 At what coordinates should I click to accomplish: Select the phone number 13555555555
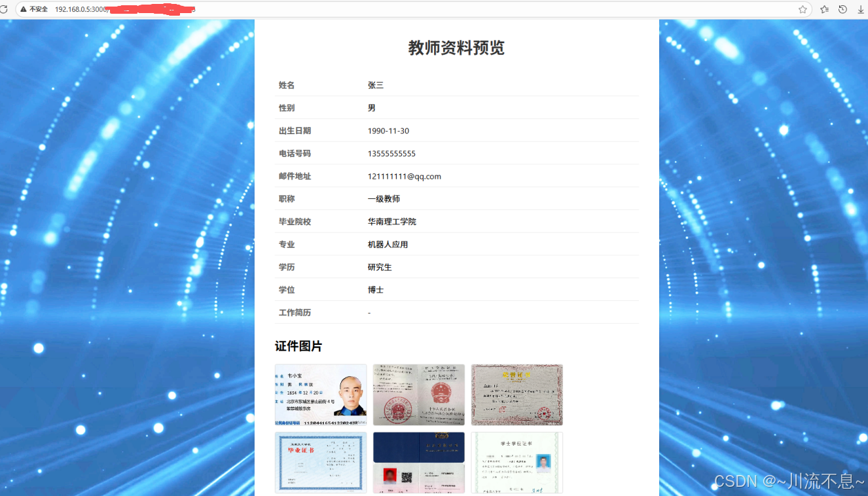(x=391, y=154)
